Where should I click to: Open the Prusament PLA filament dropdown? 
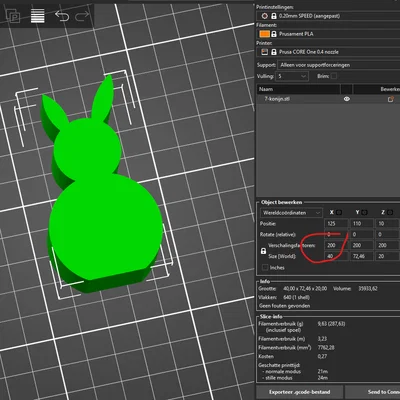tap(328, 34)
